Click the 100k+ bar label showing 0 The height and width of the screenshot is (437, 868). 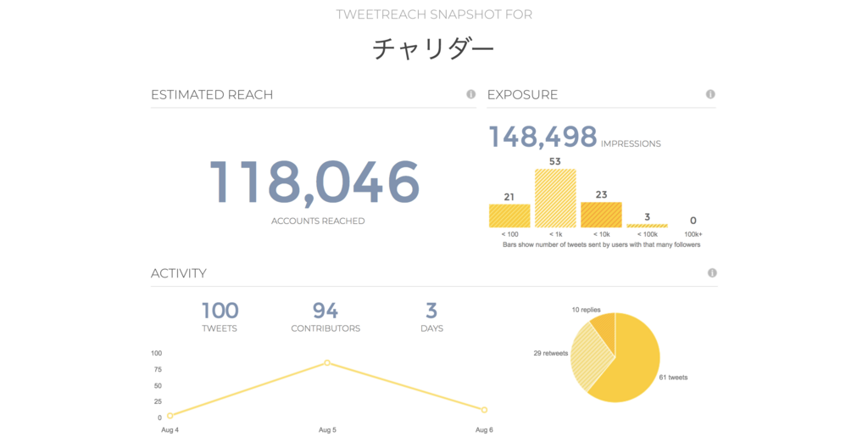pyautogui.click(x=693, y=221)
